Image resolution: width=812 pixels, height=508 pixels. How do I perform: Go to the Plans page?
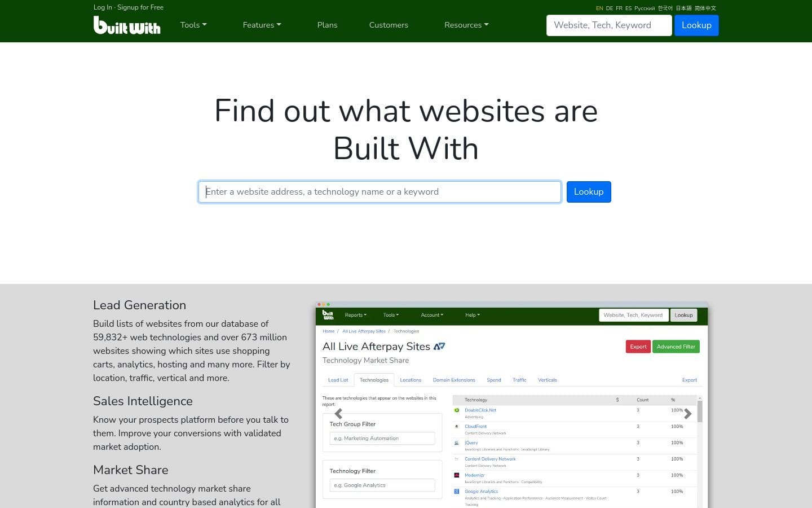click(x=327, y=25)
